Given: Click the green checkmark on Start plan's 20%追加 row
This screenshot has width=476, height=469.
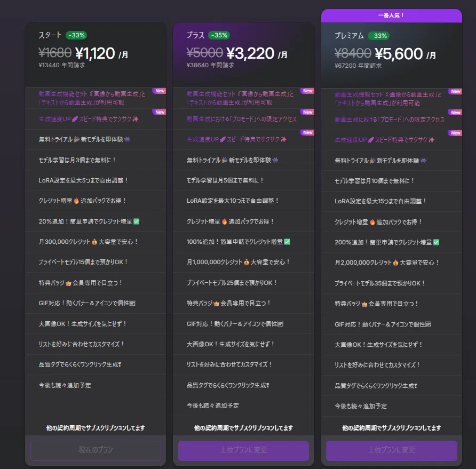Looking at the screenshot, I should (137, 221).
